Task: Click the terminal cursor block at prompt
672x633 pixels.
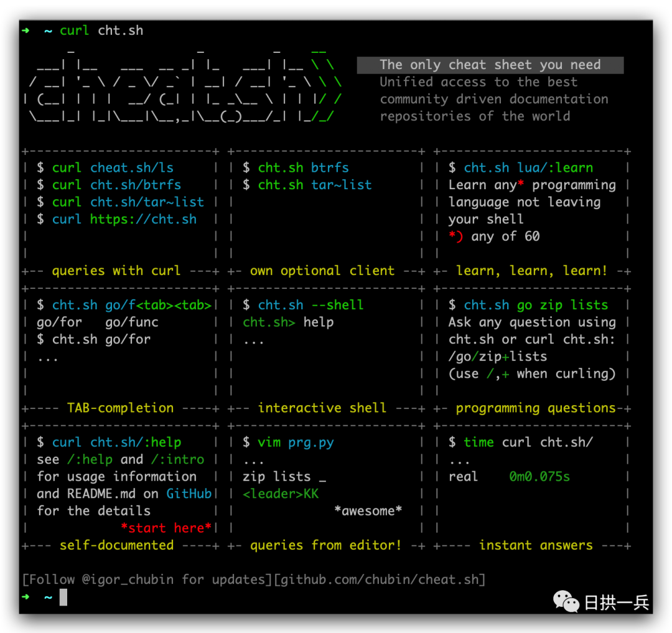Action: [x=63, y=597]
